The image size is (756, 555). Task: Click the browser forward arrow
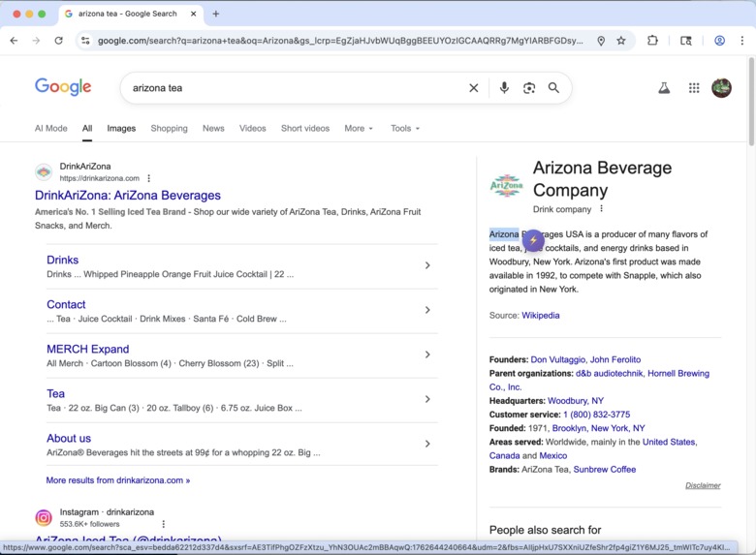click(x=36, y=41)
